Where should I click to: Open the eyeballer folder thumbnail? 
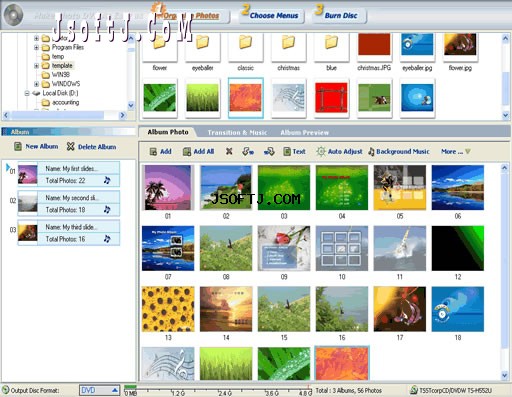point(203,48)
